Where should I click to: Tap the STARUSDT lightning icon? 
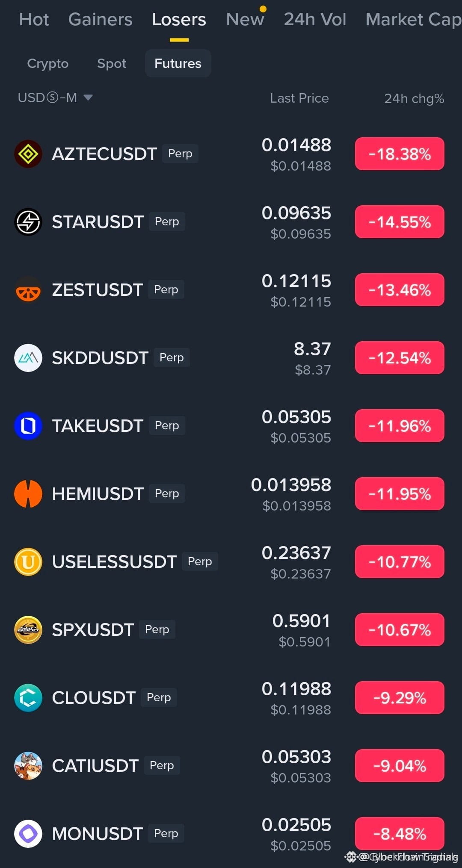pos(28,222)
